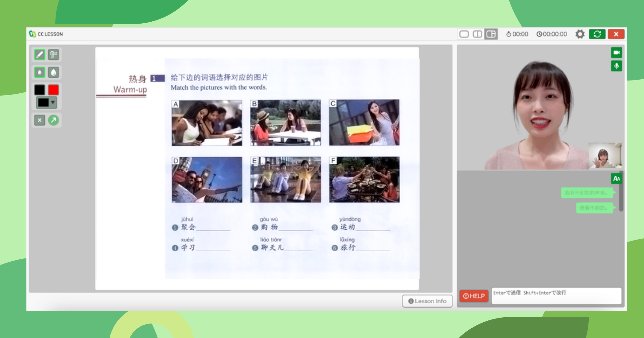
Task: Select the green arrow tool
Action: [x=53, y=120]
